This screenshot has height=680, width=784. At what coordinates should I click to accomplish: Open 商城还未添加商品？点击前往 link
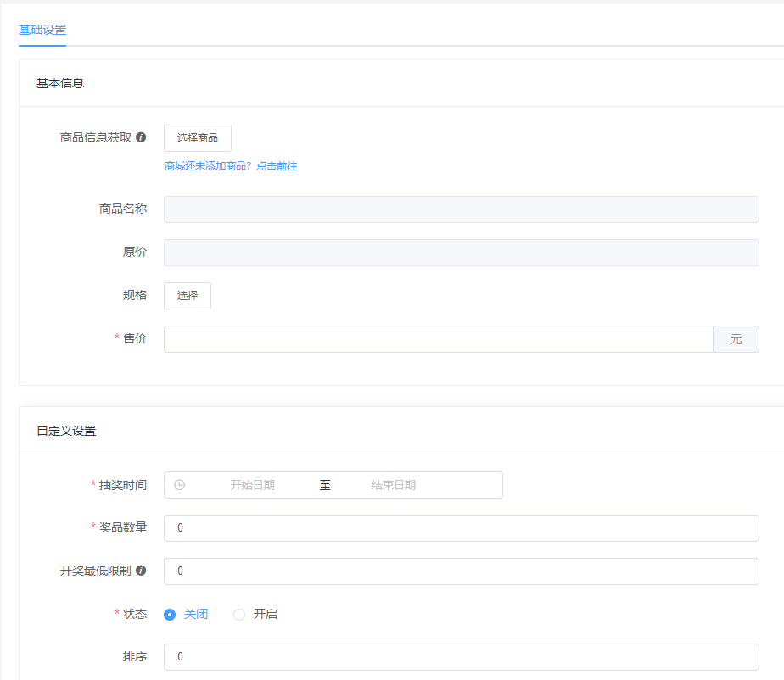[231, 166]
